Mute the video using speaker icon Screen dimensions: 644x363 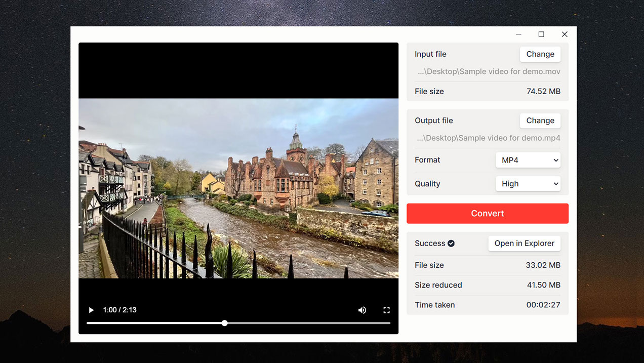tap(362, 310)
